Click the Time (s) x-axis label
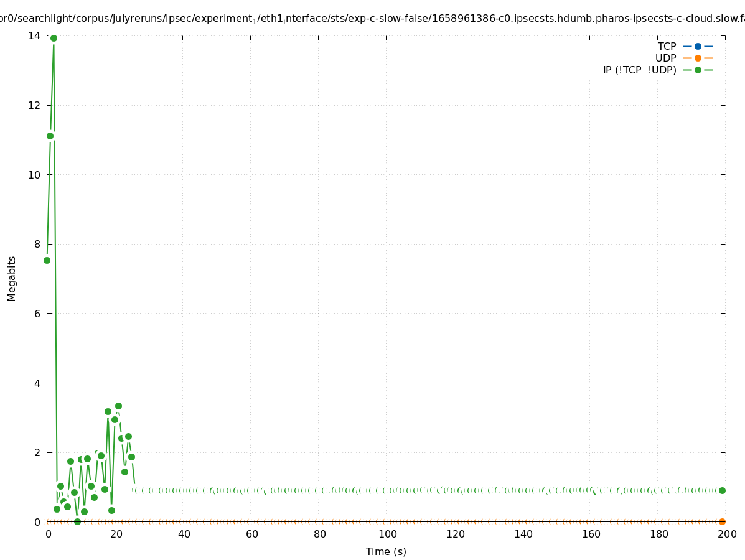The image size is (745, 560). click(386, 551)
